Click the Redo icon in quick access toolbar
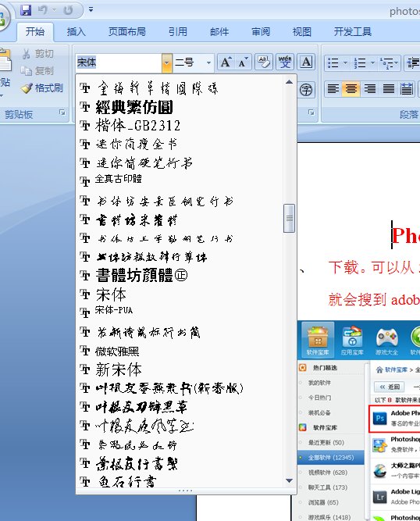Screen dimensions: 420x521 pos(68,10)
